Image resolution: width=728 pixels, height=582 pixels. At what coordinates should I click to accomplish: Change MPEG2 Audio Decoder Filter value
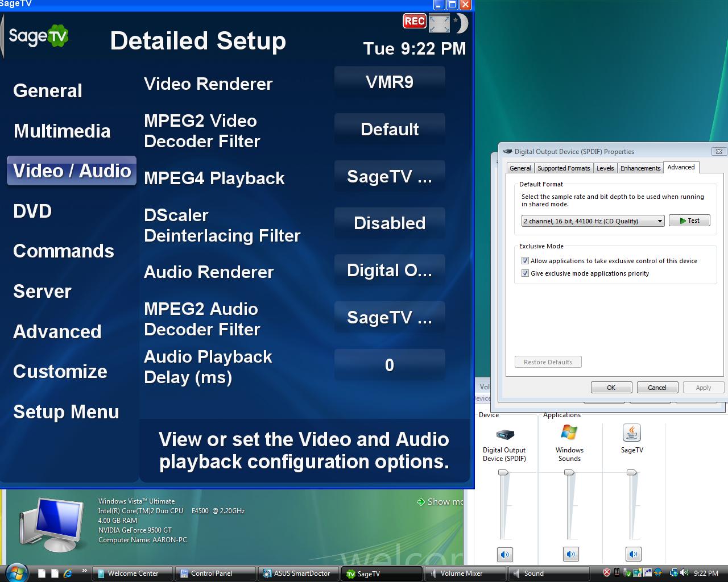tap(390, 318)
